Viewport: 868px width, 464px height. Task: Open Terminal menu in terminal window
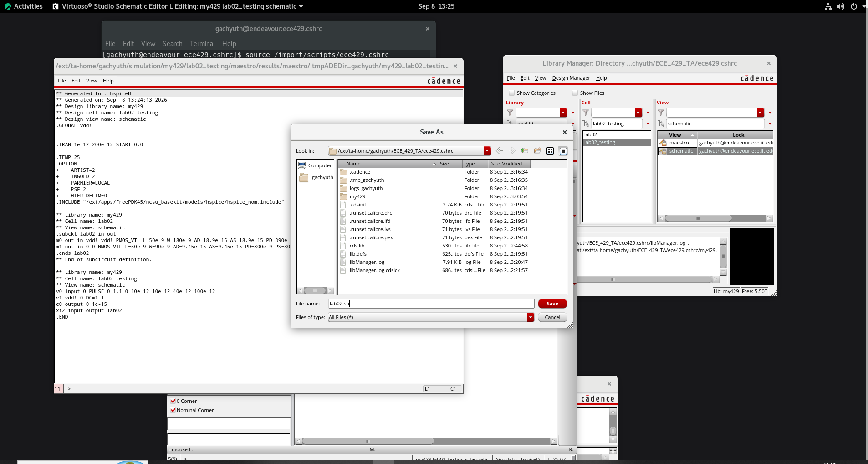[x=202, y=44]
